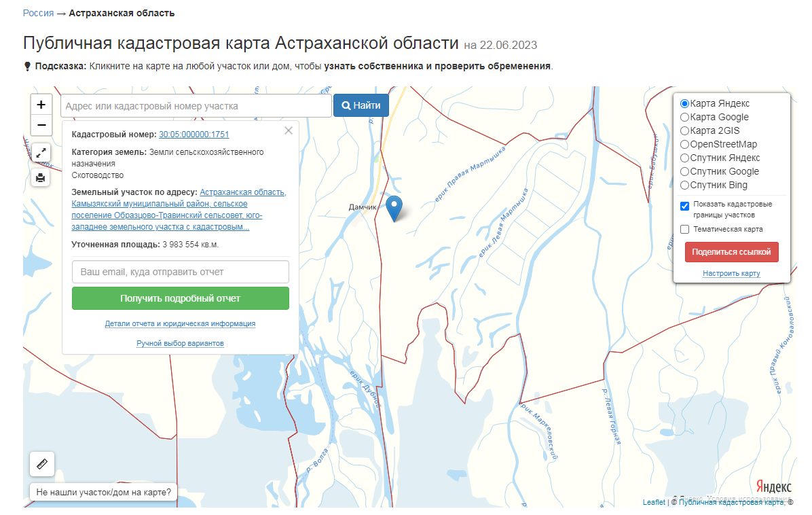Toggle fullscreen map view icon
Viewport: 812px width, 515px height.
tap(41, 153)
